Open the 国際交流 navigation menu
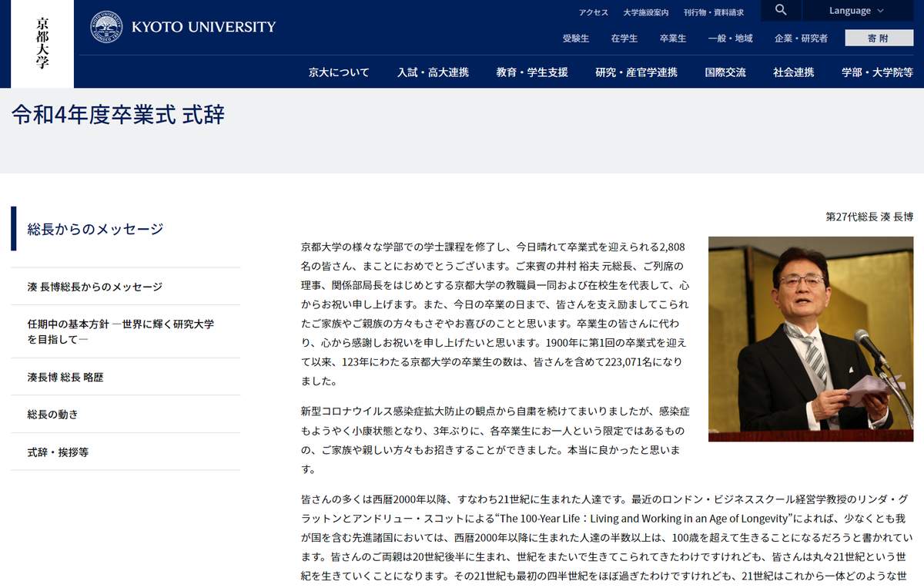This screenshot has height=588, width=924. click(724, 72)
